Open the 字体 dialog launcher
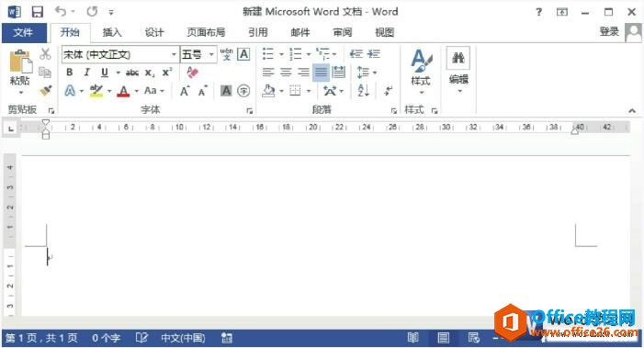644x348 pixels. pyautogui.click(x=249, y=110)
